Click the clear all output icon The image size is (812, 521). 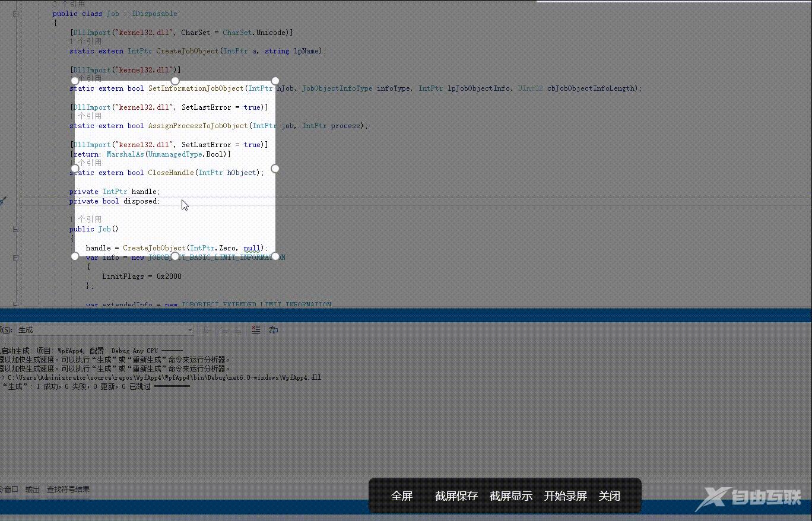click(256, 330)
